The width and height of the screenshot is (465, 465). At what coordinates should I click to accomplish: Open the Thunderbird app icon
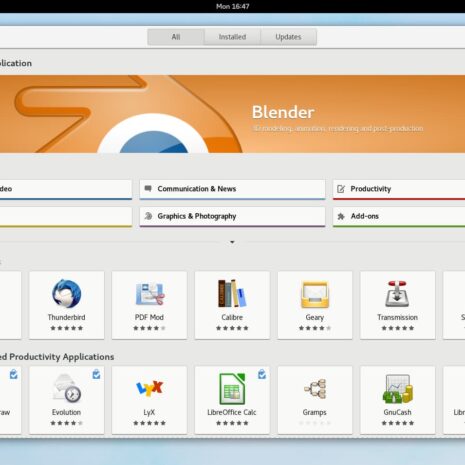pyautogui.click(x=67, y=294)
